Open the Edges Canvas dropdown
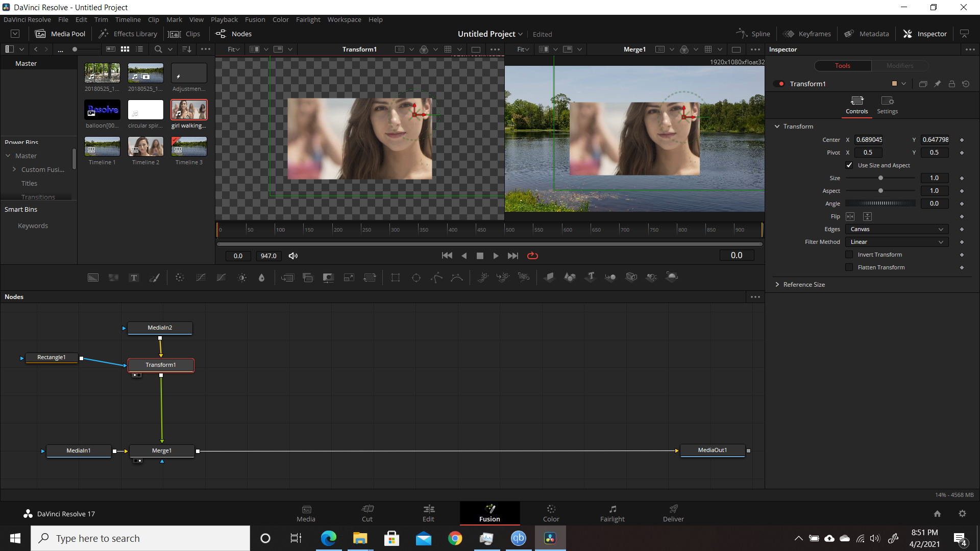980x551 pixels. click(x=897, y=229)
